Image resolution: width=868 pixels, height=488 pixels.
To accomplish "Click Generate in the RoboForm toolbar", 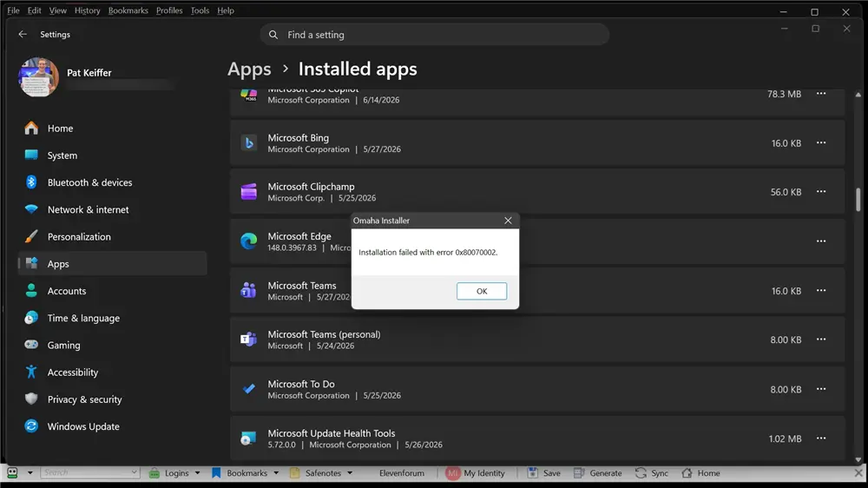I will pos(597,473).
